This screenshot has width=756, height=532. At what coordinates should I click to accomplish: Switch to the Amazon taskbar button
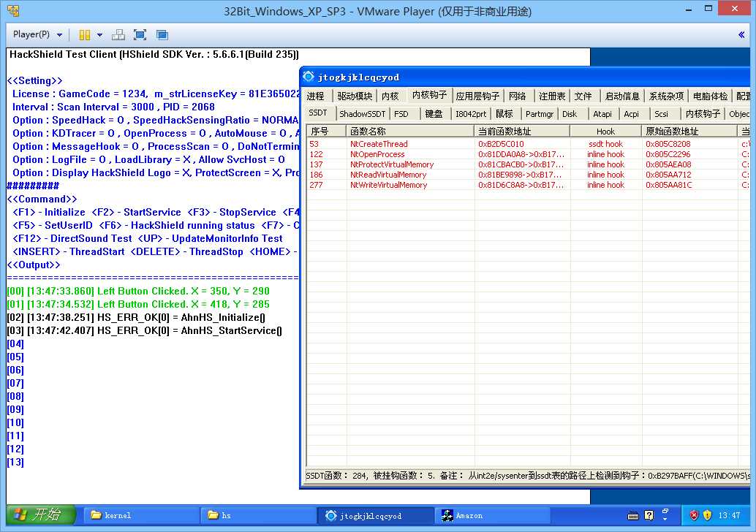coord(494,515)
